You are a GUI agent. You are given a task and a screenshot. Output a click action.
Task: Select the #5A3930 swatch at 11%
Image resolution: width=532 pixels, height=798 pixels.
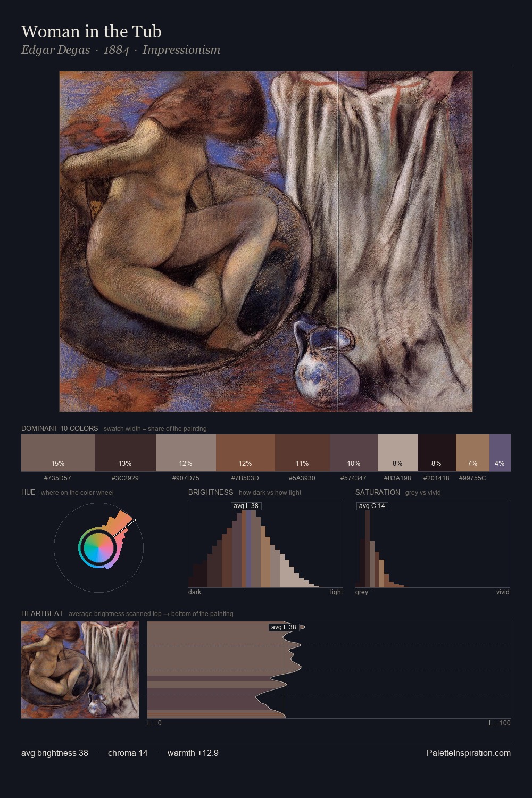pyautogui.click(x=302, y=453)
